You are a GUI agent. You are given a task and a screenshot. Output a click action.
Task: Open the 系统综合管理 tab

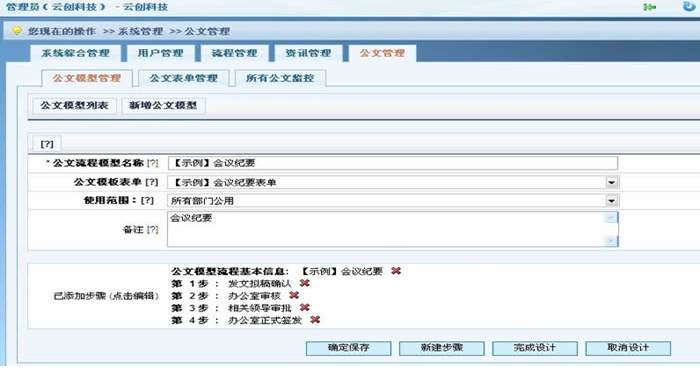click(x=75, y=53)
